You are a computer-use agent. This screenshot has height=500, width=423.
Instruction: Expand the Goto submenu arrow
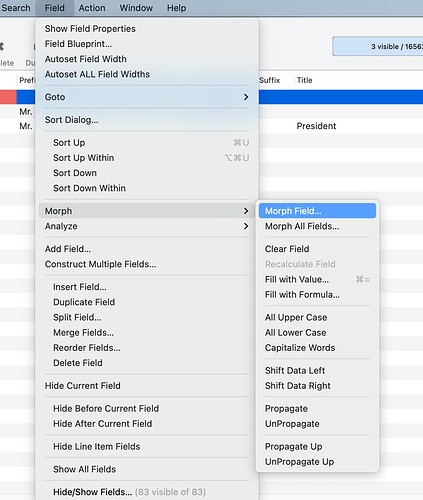[x=246, y=97]
